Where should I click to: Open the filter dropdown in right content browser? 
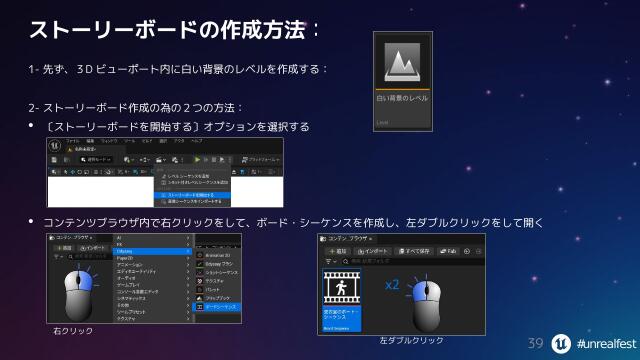(331, 261)
